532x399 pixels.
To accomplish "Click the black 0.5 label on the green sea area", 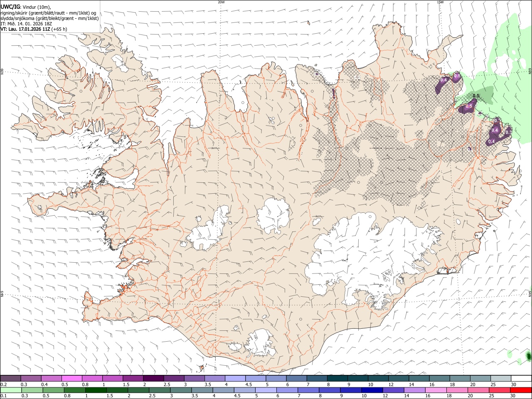I will coord(476,96).
